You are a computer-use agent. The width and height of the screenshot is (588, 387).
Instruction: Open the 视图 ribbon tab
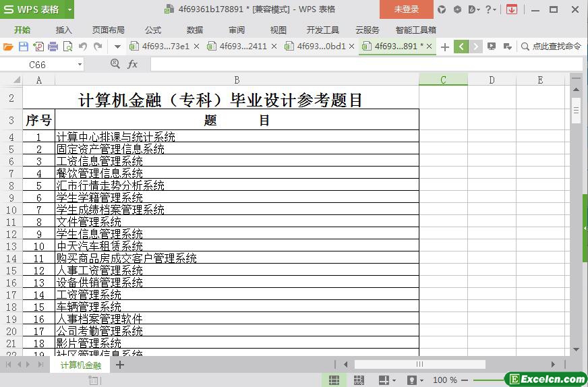(x=278, y=30)
